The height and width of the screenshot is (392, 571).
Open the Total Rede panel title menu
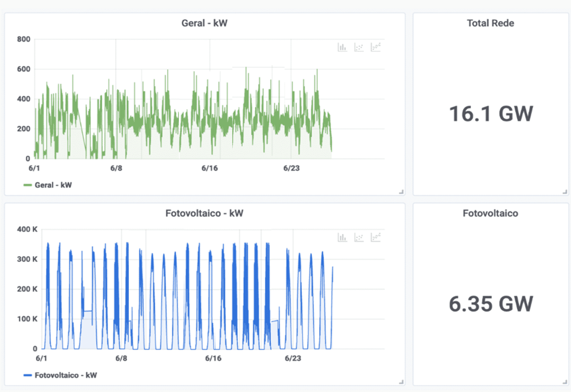tap(490, 23)
